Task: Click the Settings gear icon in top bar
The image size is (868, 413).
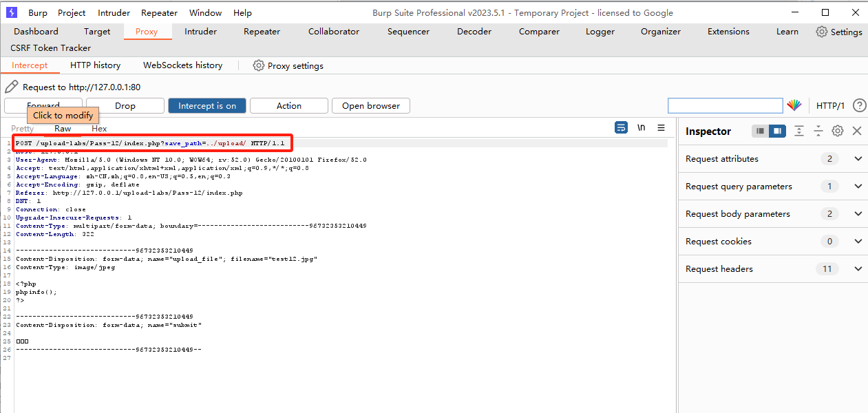Action: point(822,32)
